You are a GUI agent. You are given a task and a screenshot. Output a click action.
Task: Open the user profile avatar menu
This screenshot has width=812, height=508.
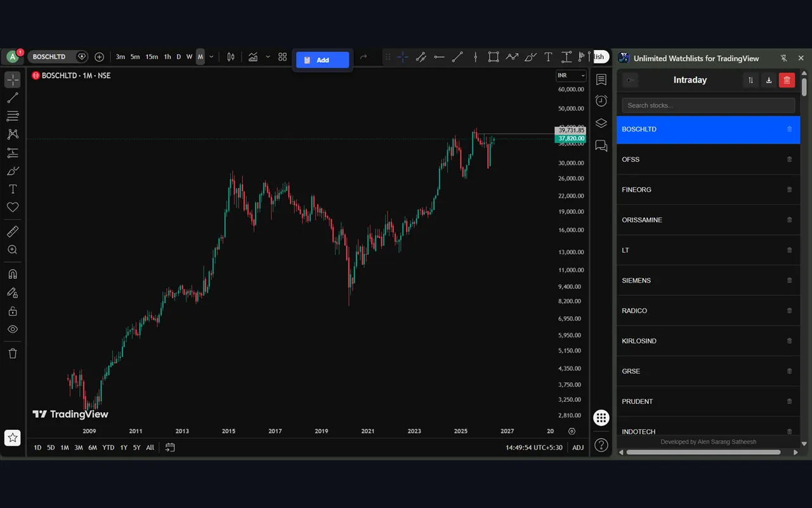(13, 57)
